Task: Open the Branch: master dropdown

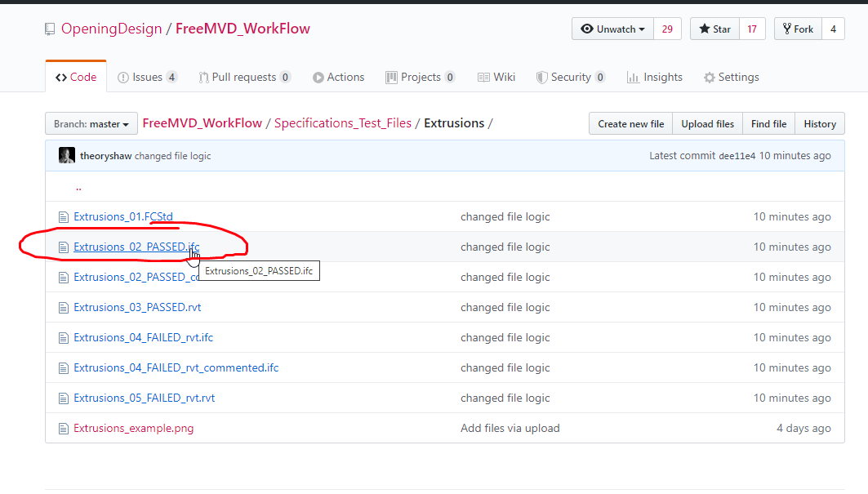Action: pyautogui.click(x=91, y=124)
